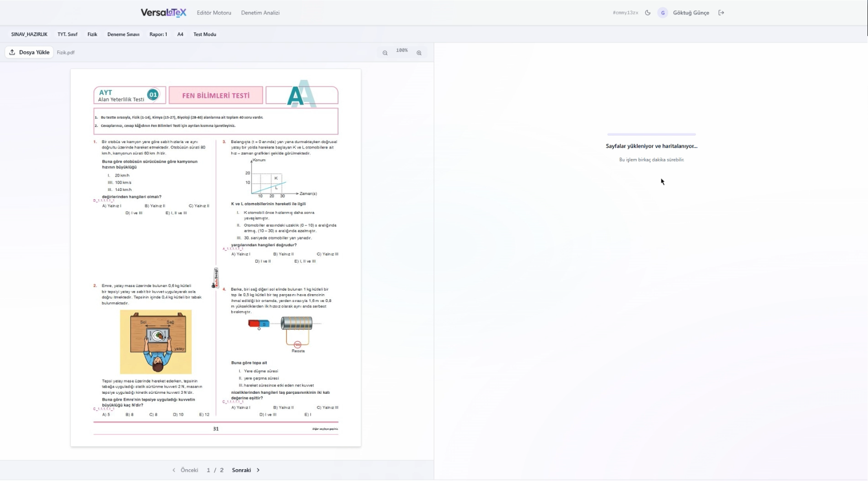Click the PDF page preview thumbnail
Viewport: 868px width, 481px height.
216,258
